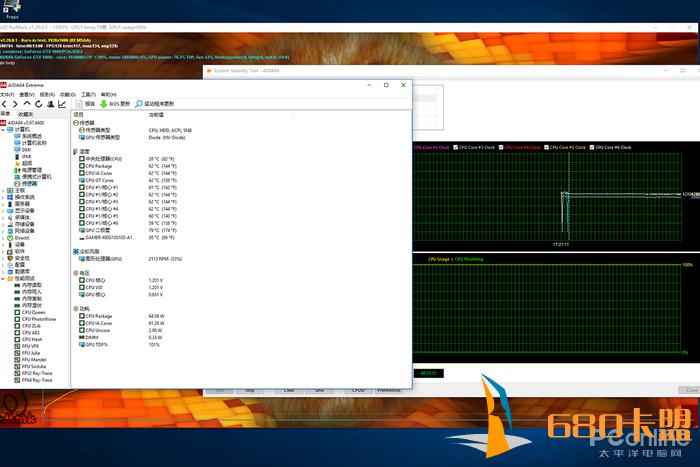The width and height of the screenshot is (700, 467).
Task: Click the 项目 column header
Action: point(109,115)
